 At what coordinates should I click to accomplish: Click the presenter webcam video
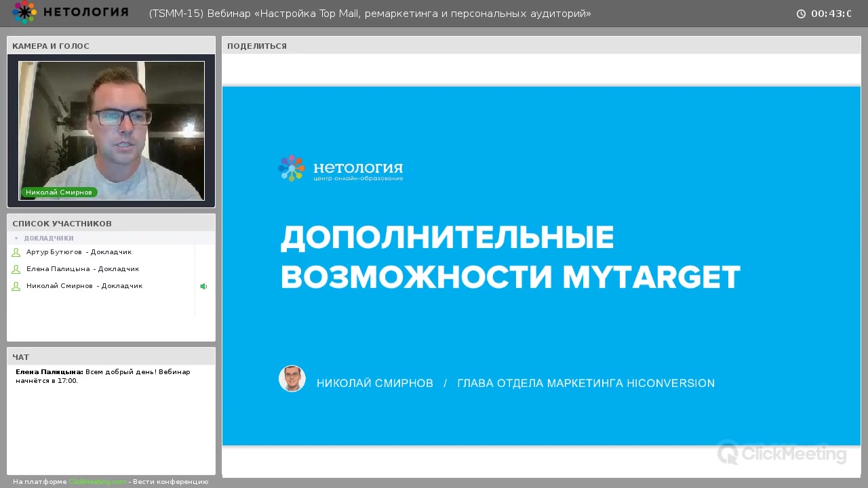[111, 131]
